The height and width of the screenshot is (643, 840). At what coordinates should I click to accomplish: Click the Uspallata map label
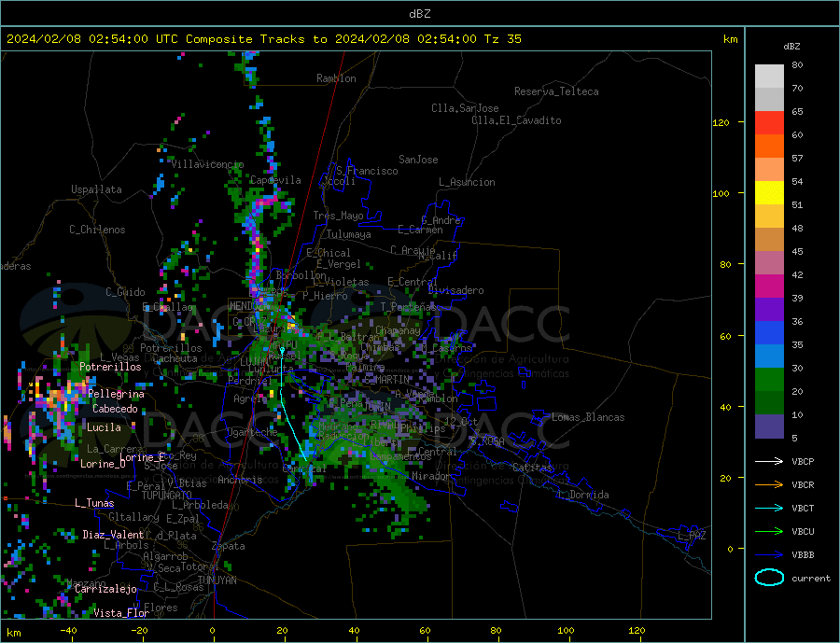pos(96,189)
